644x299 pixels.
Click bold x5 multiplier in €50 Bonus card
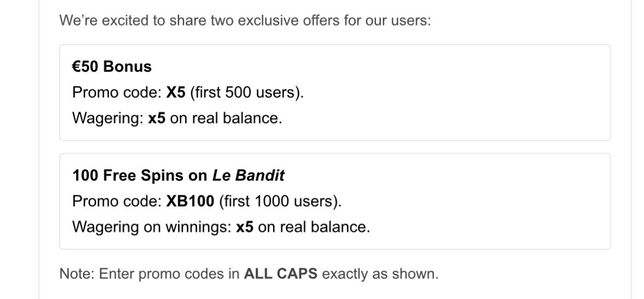157,118
